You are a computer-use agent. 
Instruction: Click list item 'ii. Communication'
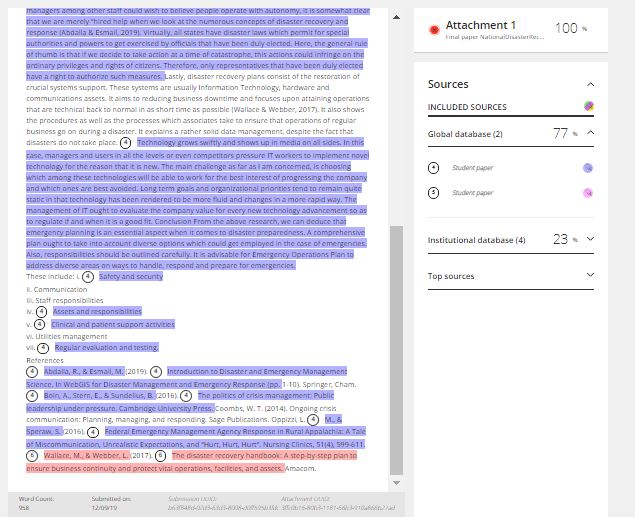(57, 289)
